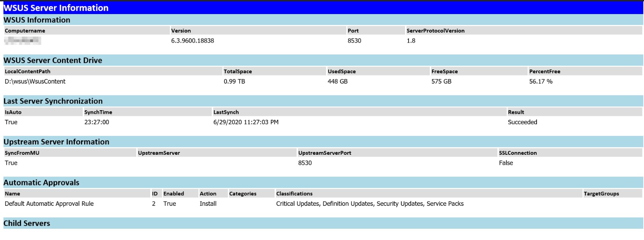Click the UsedSpace column header
This screenshot has height=240, width=644.
(x=341, y=71)
